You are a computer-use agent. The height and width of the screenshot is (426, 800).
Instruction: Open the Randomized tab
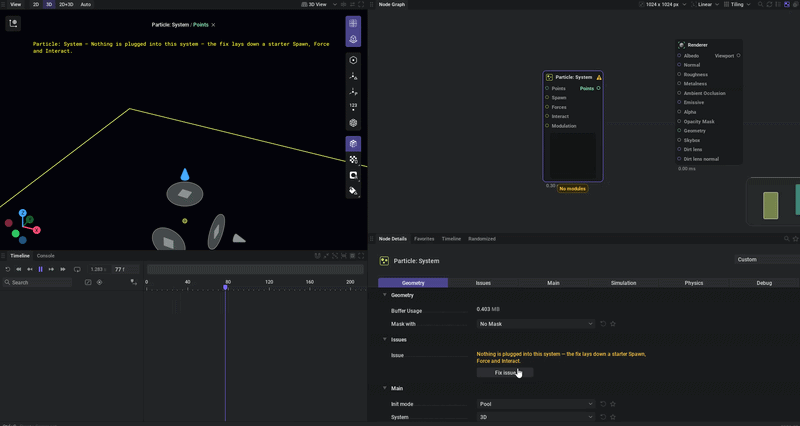coord(482,239)
